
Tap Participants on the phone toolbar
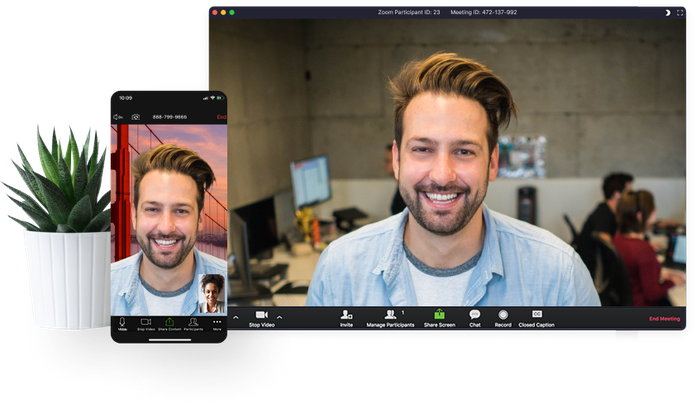[193, 323]
